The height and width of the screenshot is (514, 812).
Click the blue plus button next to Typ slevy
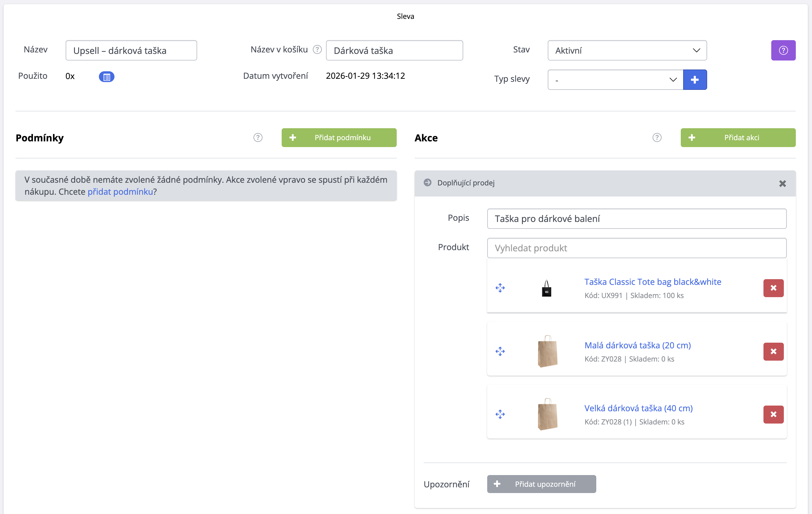point(695,80)
